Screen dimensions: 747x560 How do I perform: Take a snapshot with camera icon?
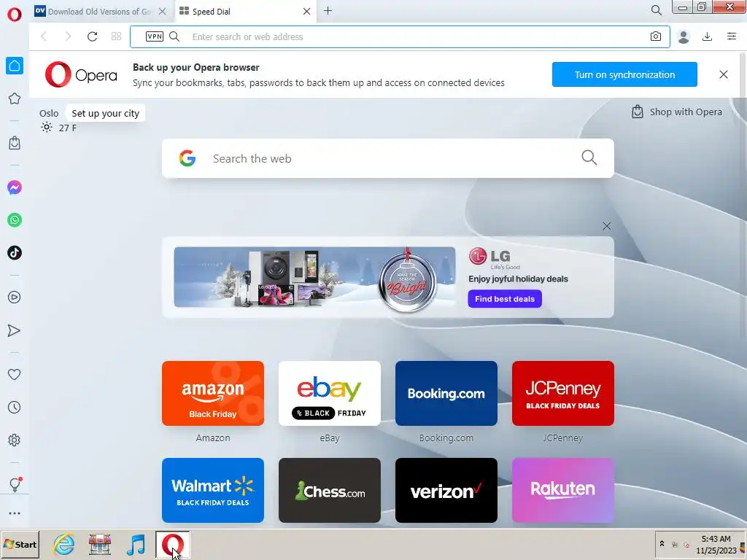tap(656, 36)
